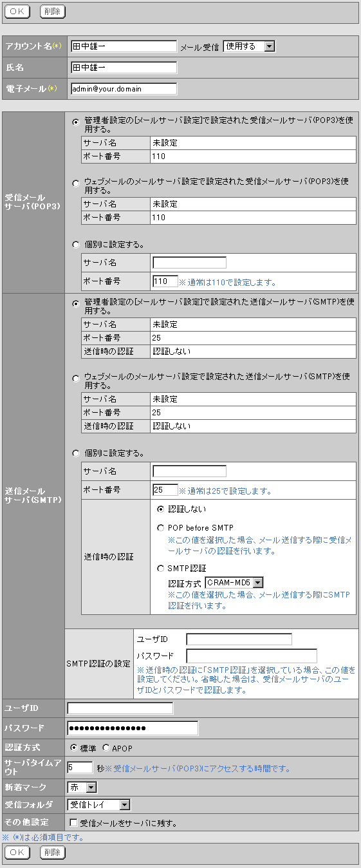The height and width of the screenshot is (868, 361).
Task: Enable 受信メールをサーバに残す checkbox
Action: [x=73, y=823]
